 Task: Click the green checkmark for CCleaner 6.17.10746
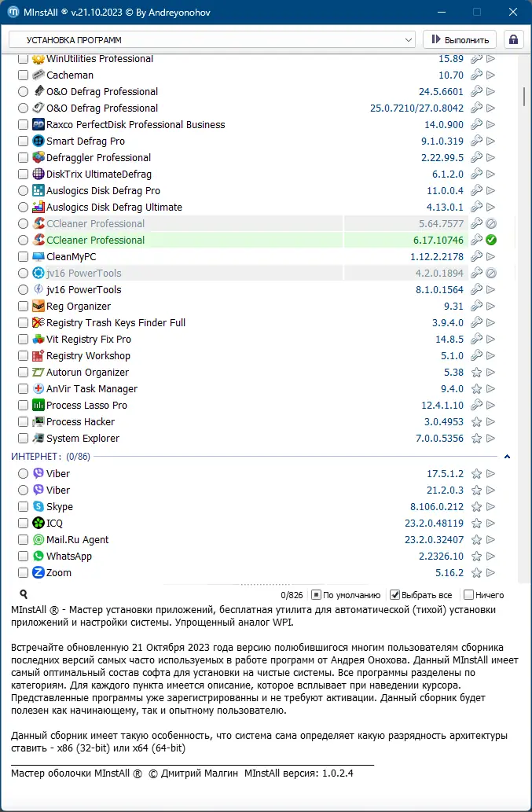pos(491,240)
